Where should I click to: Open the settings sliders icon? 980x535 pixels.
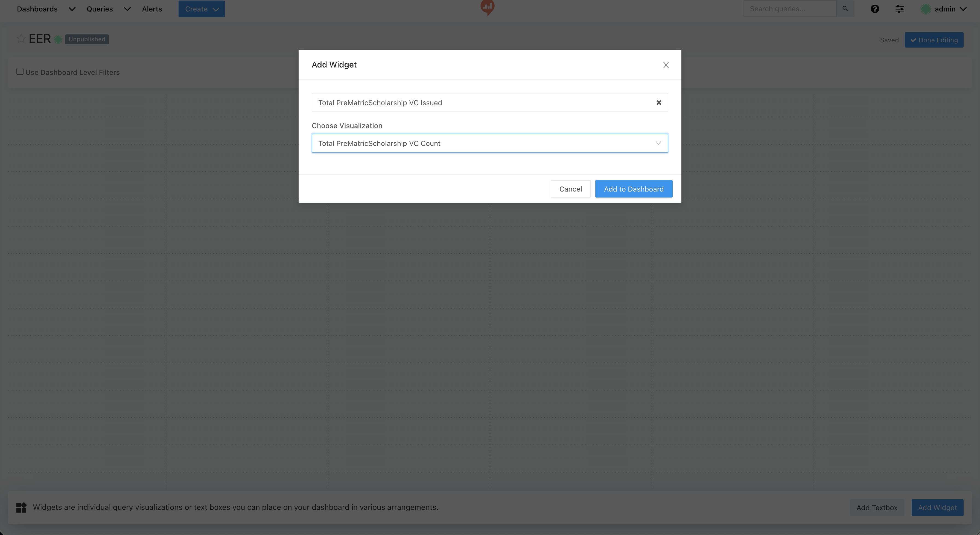pyautogui.click(x=899, y=9)
